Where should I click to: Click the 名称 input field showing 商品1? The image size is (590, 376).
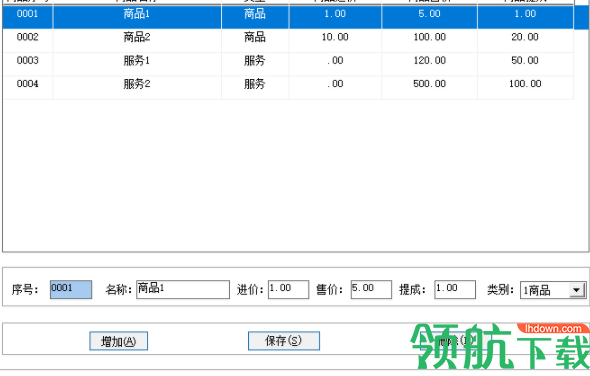coord(183,289)
